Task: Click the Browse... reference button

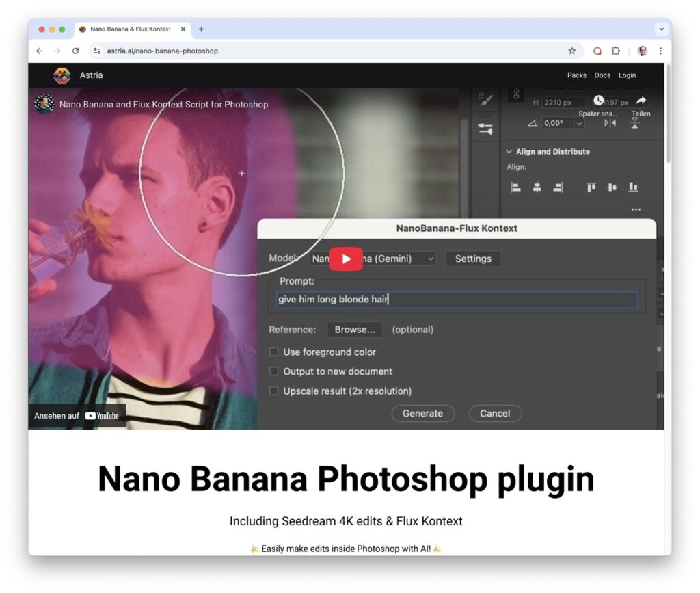Action: (354, 330)
